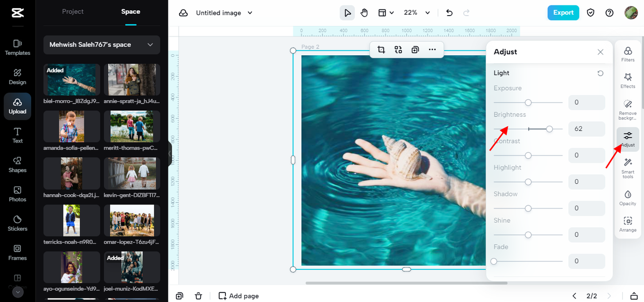Open the Effects panel

628,81
